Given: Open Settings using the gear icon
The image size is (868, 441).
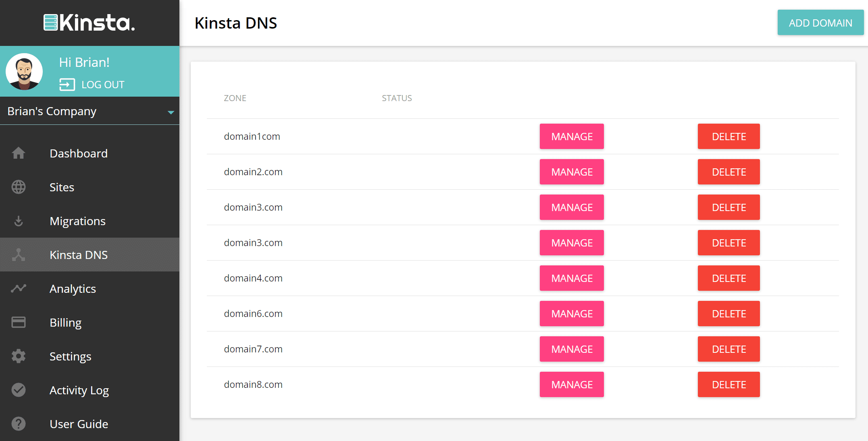Looking at the screenshot, I should (x=19, y=356).
